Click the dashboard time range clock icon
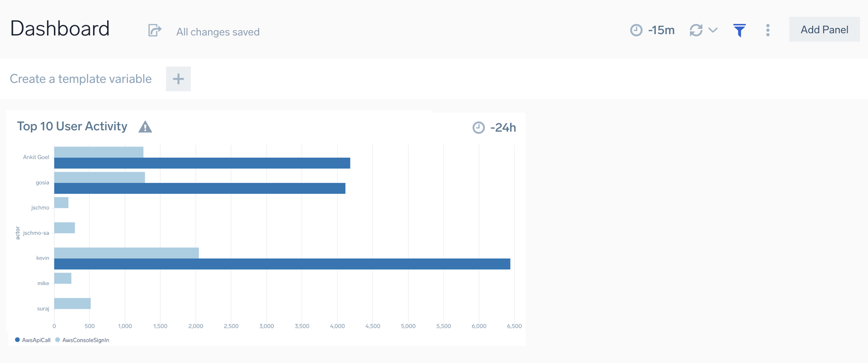 tap(636, 30)
